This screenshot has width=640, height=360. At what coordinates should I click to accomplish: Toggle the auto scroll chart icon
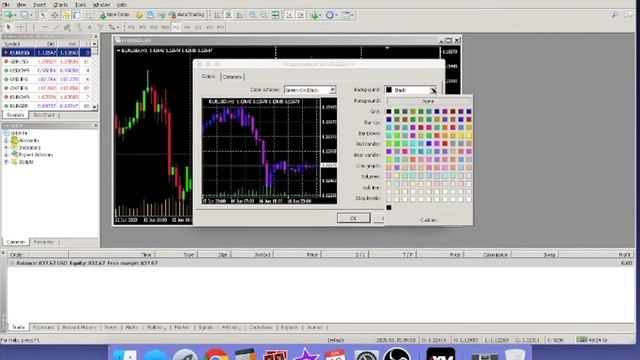coord(289,15)
